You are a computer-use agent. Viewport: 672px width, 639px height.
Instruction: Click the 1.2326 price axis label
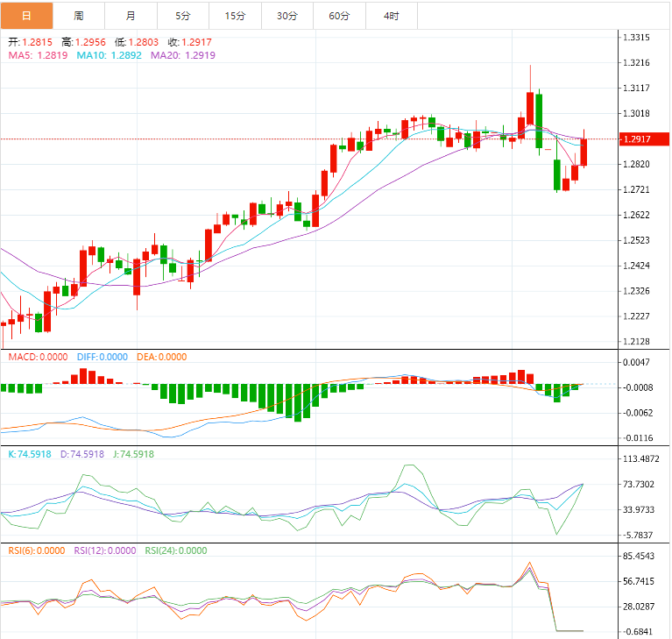[x=636, y=291]
